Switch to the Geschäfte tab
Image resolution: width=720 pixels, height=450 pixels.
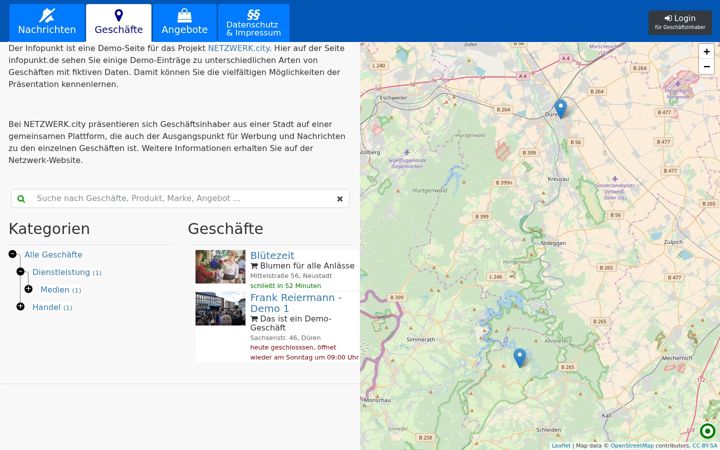pos(118,23)
